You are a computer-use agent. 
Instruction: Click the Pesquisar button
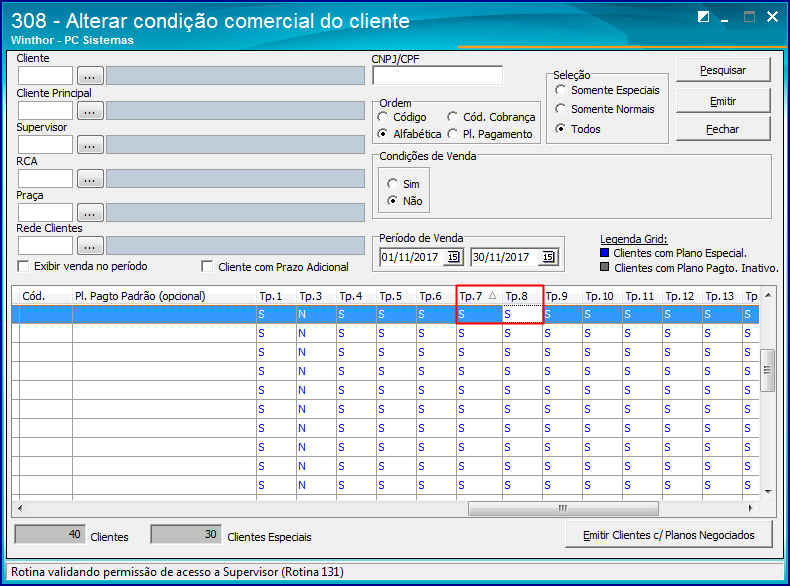point(723,70)
